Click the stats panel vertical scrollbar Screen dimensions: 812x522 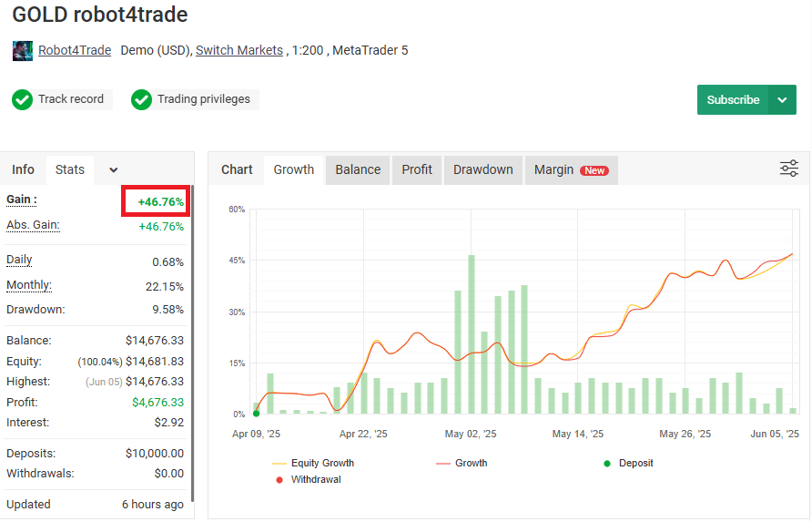click(x=192, y=346)
